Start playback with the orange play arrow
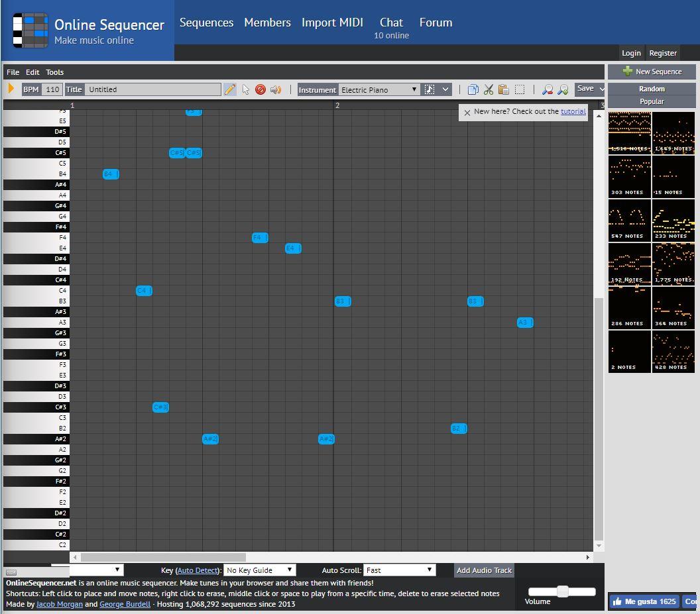The image size is (700, 614). pyautogui.click(x=11, y=88)
